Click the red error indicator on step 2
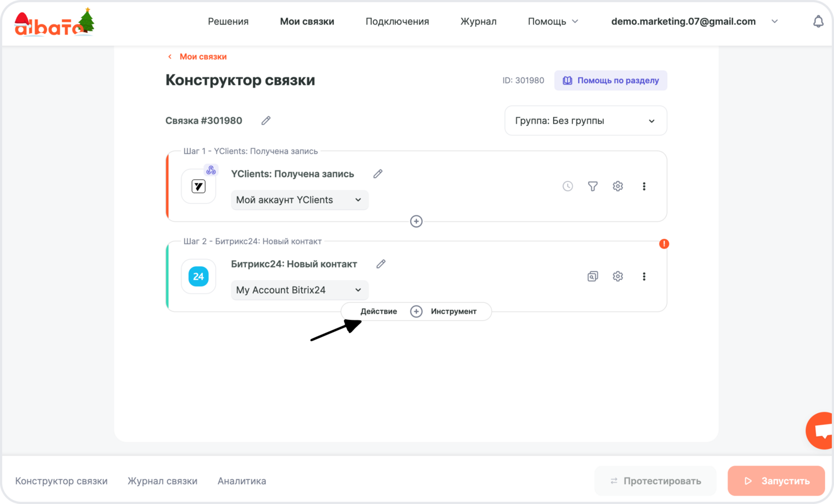 pyautogui.click(x=664, y=244)
